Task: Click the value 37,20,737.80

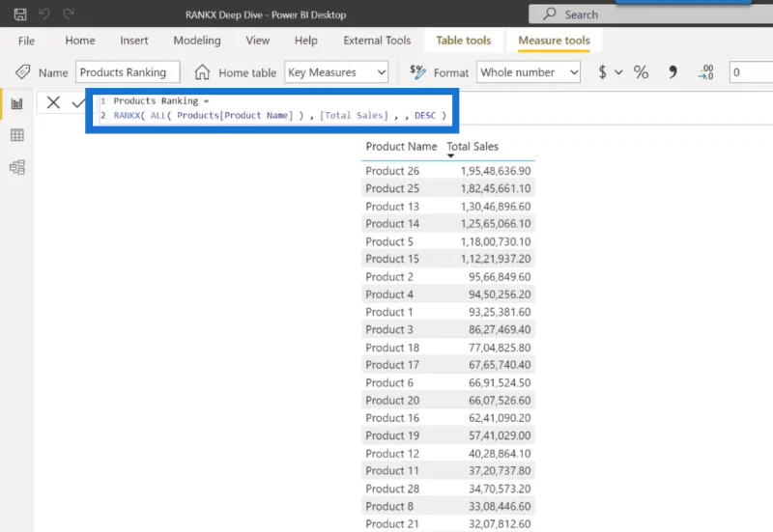Action: tap(500, 471)
